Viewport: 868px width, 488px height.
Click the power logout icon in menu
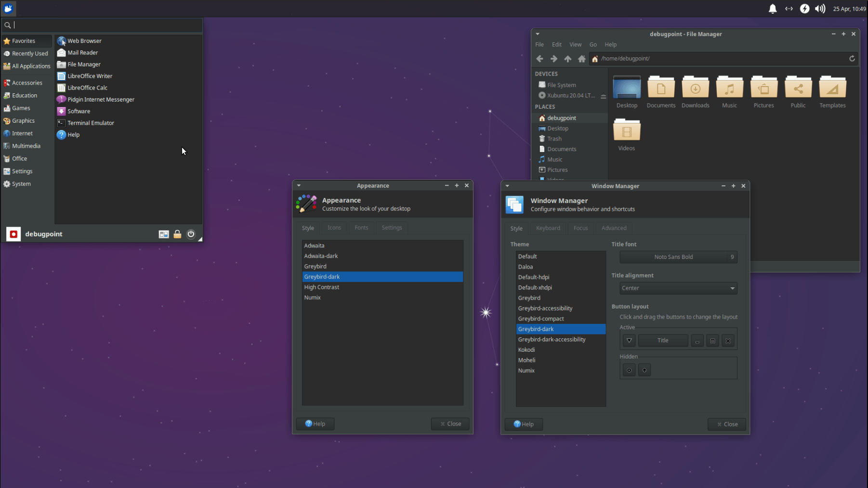pos(191,234)
